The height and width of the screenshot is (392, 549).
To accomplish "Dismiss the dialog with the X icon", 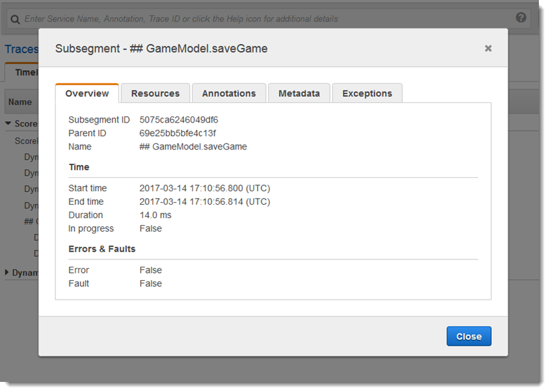I will click(x=488, y=48).
